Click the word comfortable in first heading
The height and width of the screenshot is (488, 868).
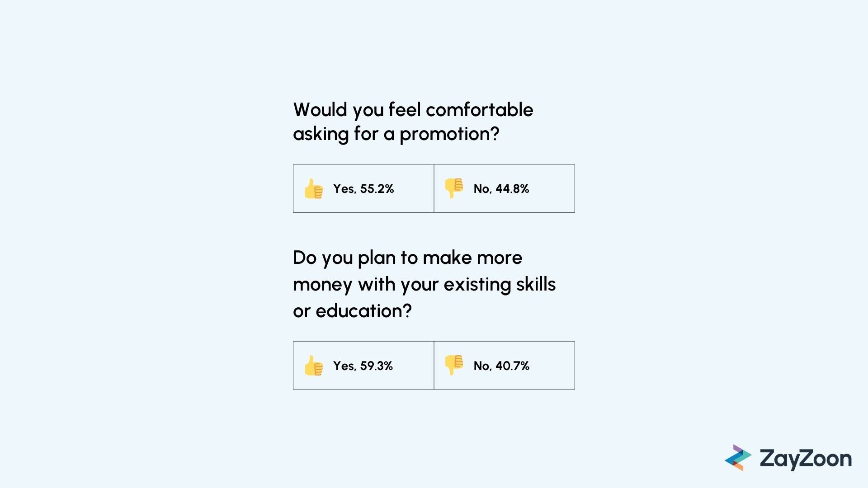(480, 110)
